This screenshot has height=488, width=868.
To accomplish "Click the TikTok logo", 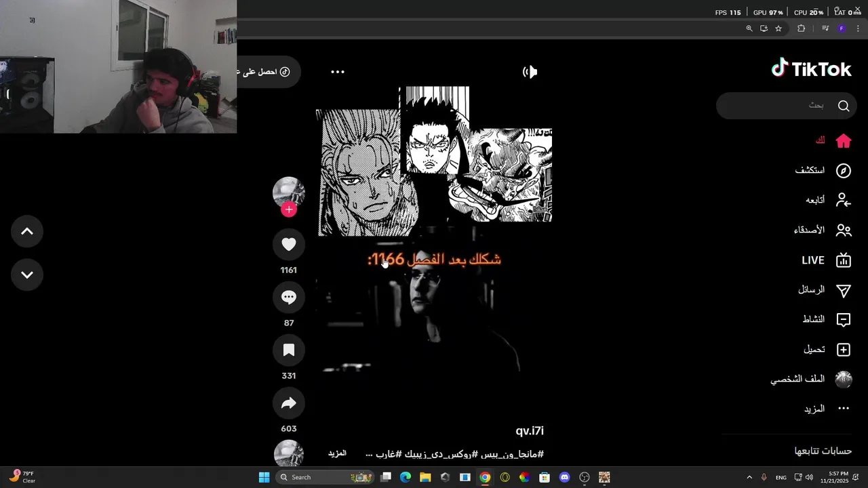I will tap(811, 68).
